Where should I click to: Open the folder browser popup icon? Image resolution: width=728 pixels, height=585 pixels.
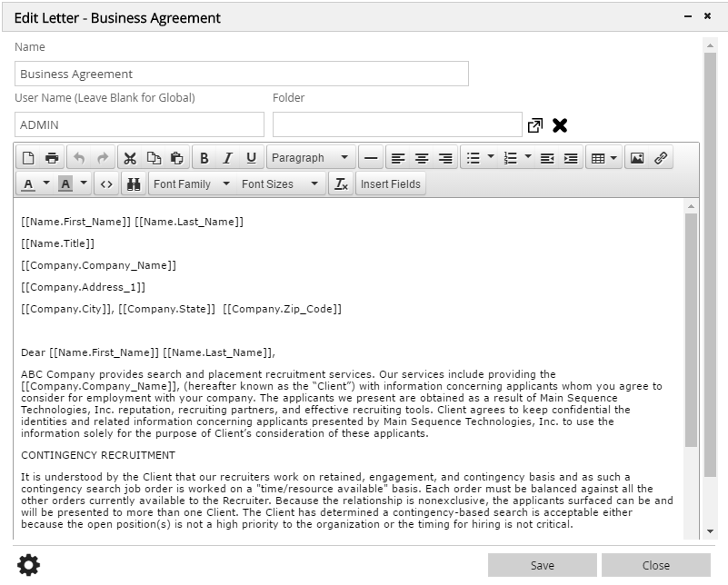coord(534,125)
